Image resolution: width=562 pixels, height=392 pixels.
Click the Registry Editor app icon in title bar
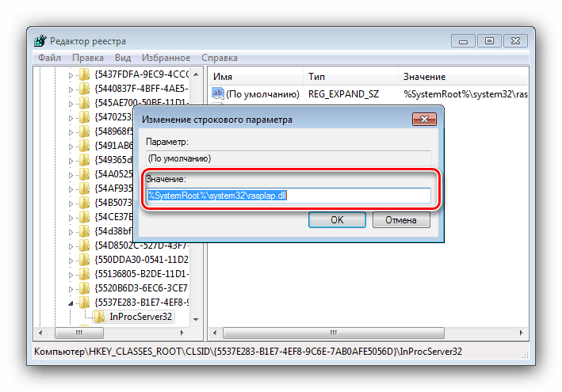40,41
